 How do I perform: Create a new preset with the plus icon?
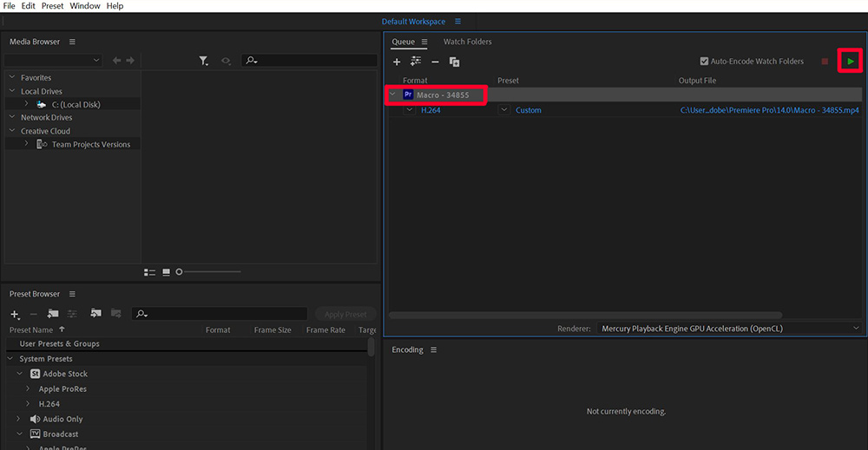click(15, 314)
